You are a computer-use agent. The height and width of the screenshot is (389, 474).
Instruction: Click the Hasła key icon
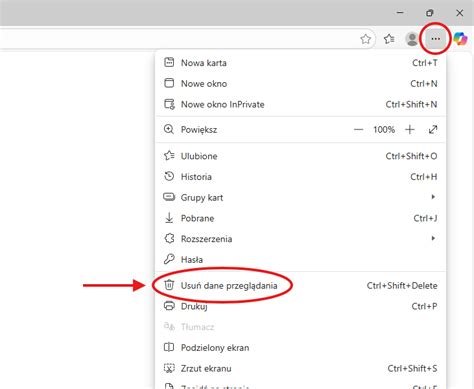click(169, 259)
